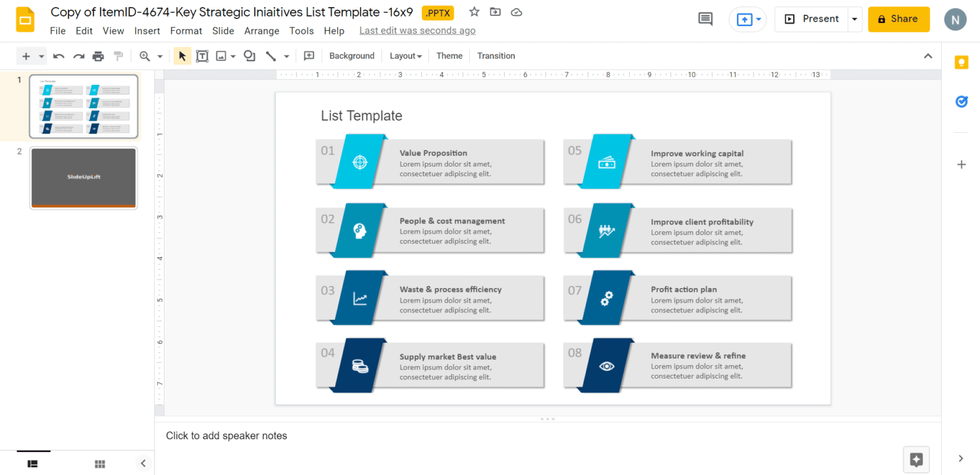Select the SlideUpLift slide 2 thumbnail

[84, 178]
